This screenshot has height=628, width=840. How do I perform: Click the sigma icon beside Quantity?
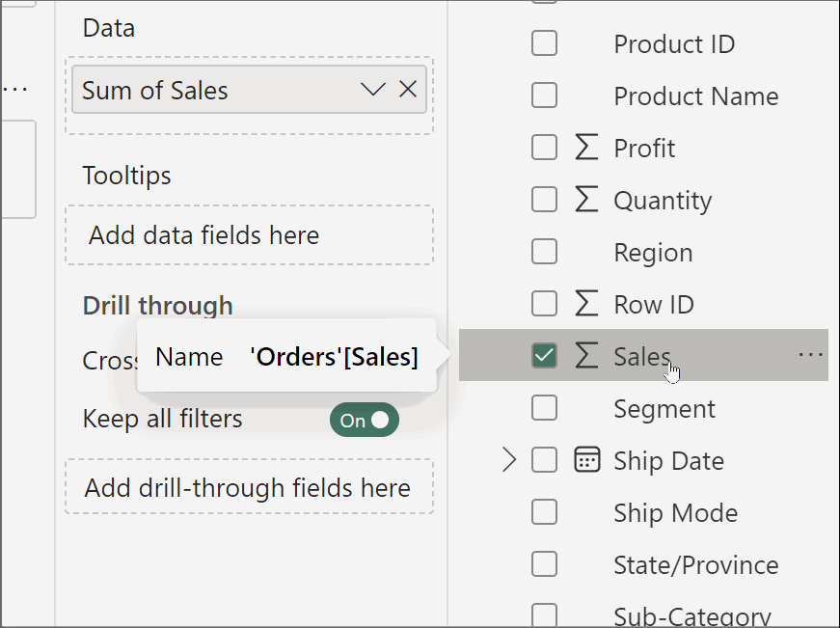(x=585, y=200)
